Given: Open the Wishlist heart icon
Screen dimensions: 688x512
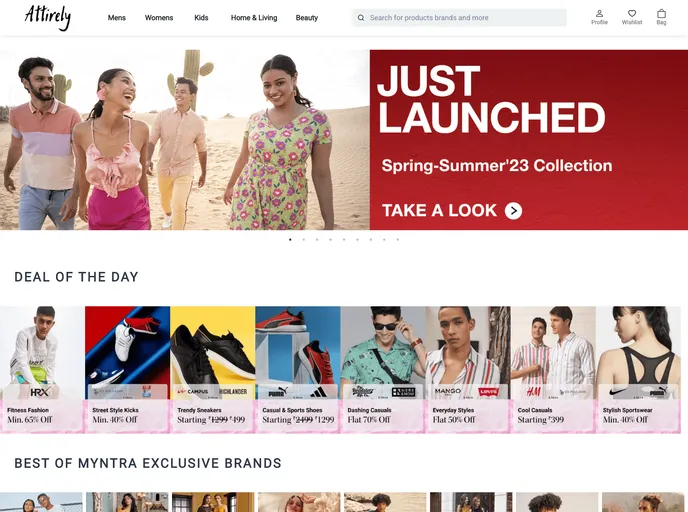Looking at the screenshot, I should point(631,18).
